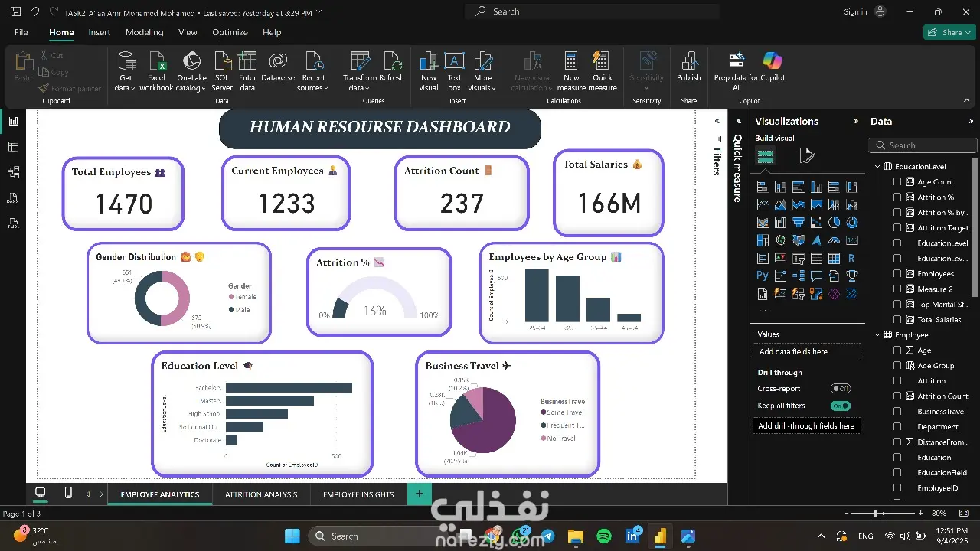The width and height of the screenshot is (980, 551).
Task: Tick the Total Salaries field checkbox
Action: 897,320
